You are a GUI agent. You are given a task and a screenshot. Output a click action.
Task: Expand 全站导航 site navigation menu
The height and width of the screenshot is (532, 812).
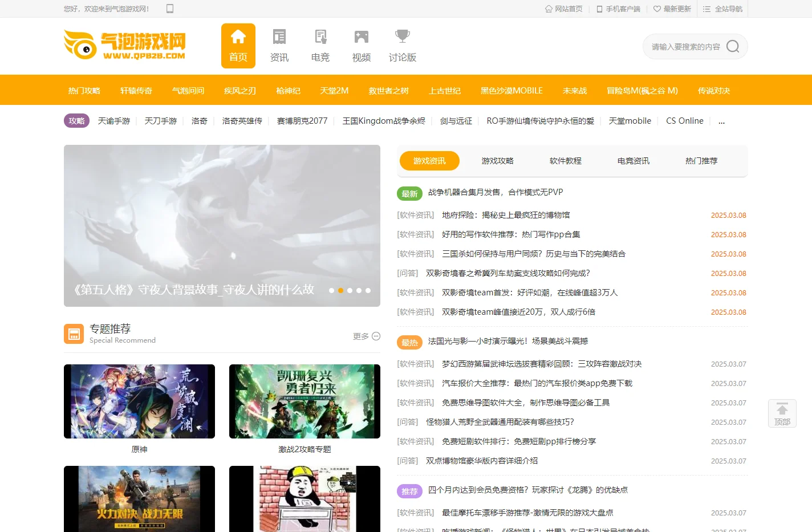722,9
